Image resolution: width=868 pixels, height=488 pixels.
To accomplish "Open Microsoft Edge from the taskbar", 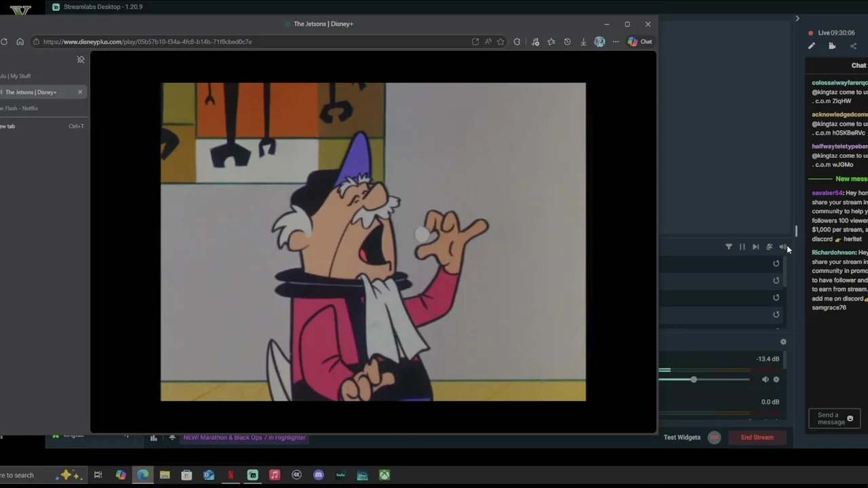I will click(142, 475).
